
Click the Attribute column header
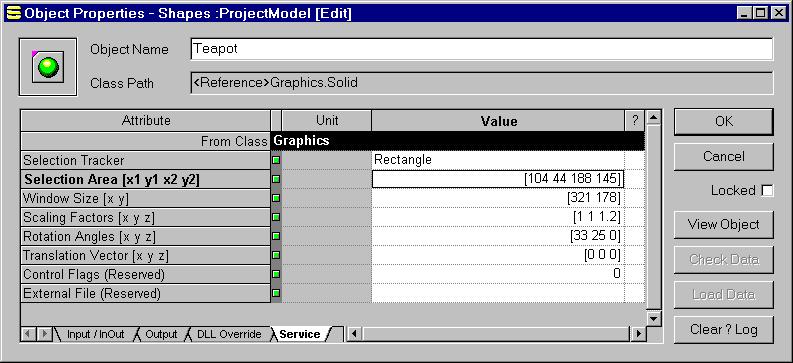point(146,121)
